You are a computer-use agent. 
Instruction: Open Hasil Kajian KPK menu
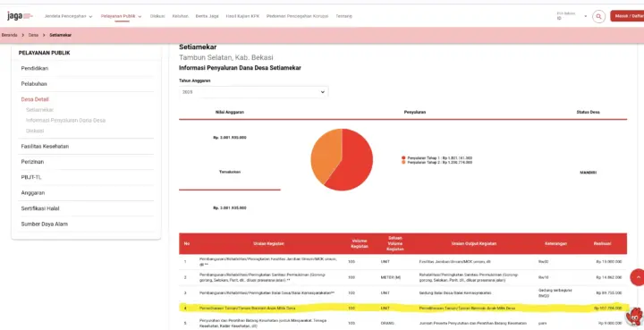(x=242, y=16)
